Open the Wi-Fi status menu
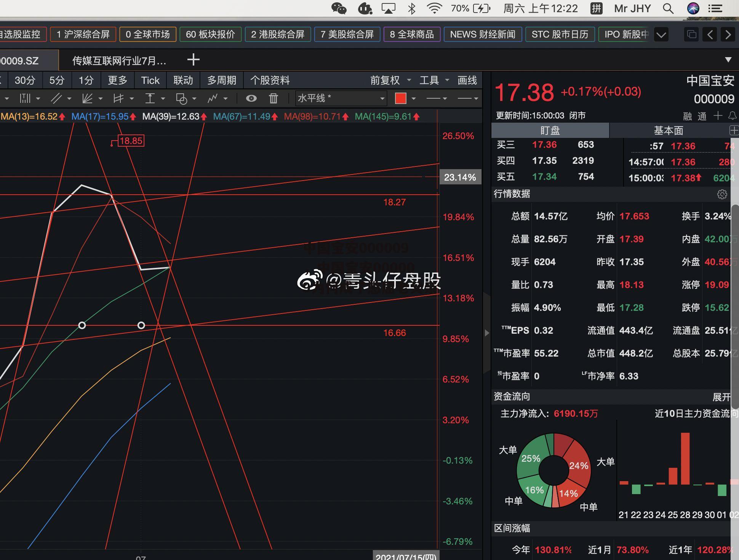This screenshot has width=739, height=560. tap(434, 8)
